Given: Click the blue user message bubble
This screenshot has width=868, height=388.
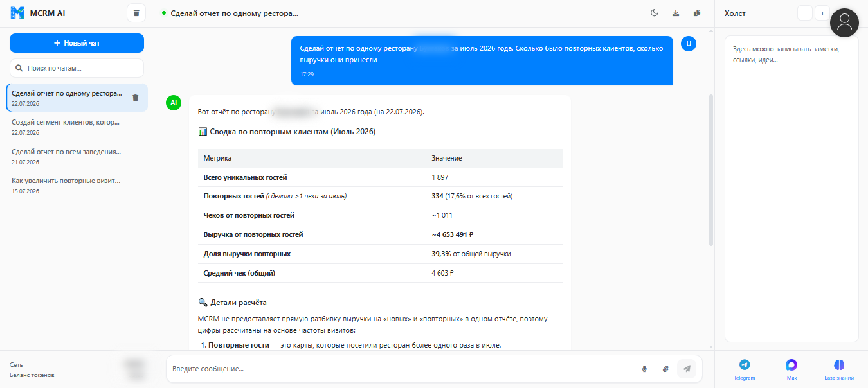Looking at the screenshot, I should (x=482, y=60).
